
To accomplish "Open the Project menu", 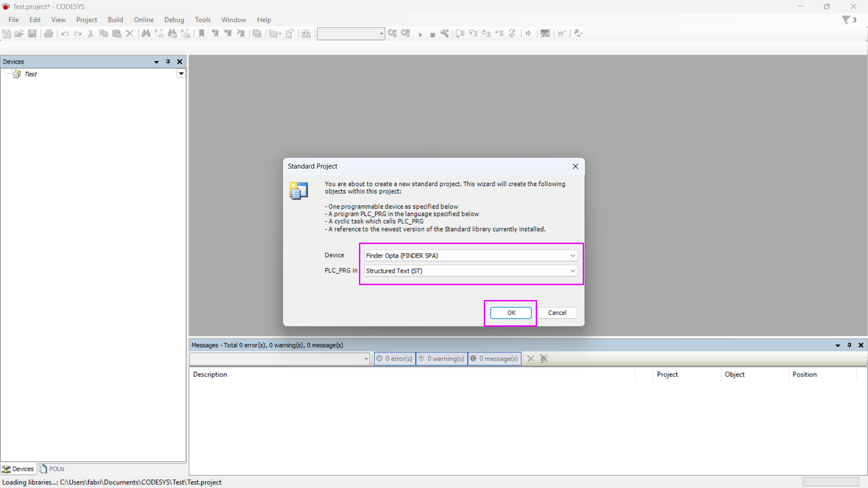I will [86, 20].
